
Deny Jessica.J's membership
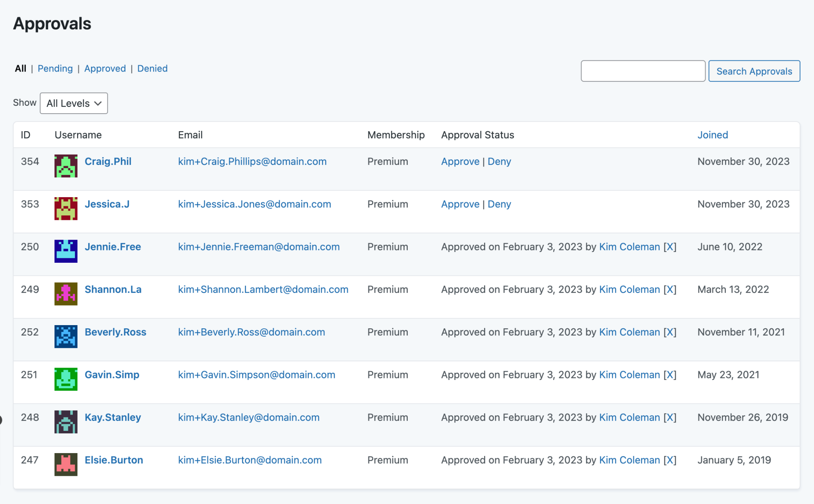500,204
